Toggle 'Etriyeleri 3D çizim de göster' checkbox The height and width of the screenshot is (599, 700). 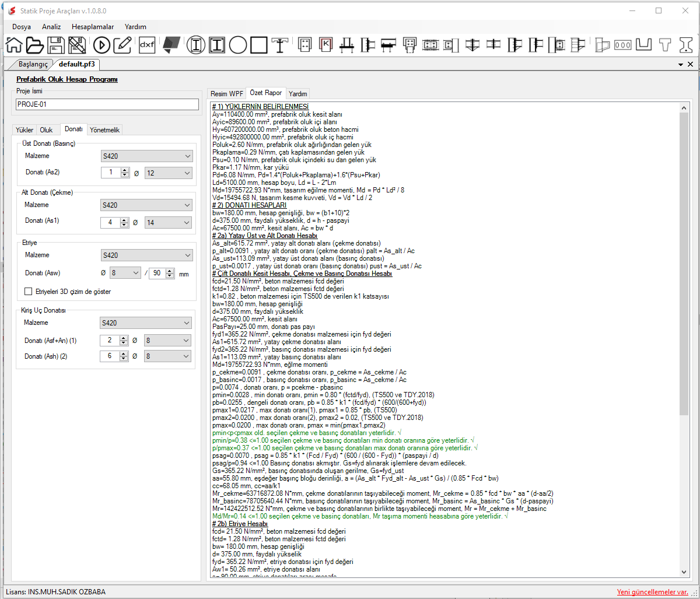(28, 291)
